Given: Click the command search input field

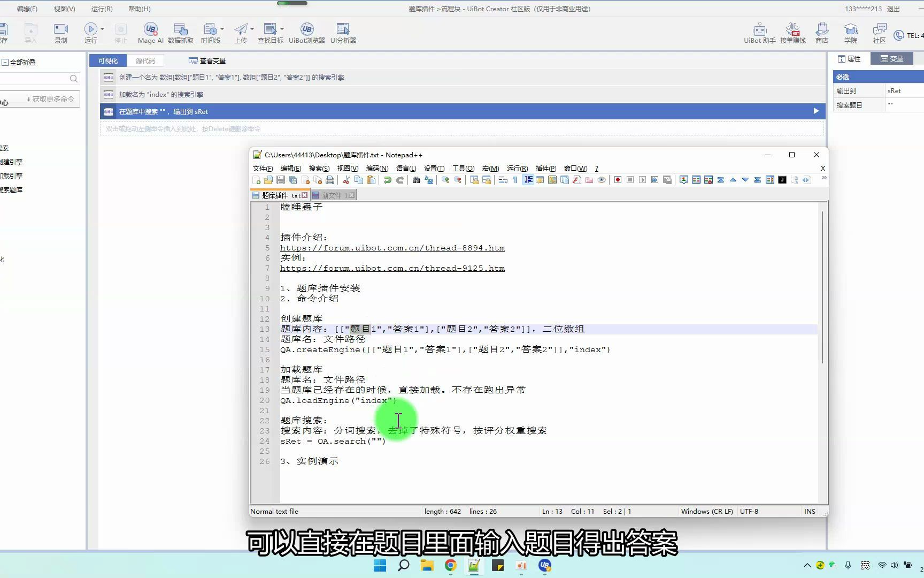Looking at the screenshot, I should [x=35, y=79].
